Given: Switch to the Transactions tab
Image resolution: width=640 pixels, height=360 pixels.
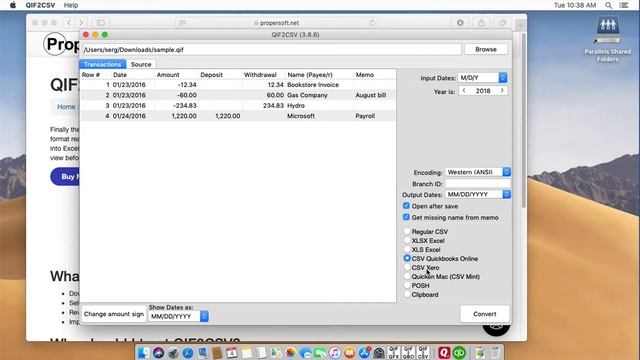Looking at the screenshot, I should (x=102, y=64).
